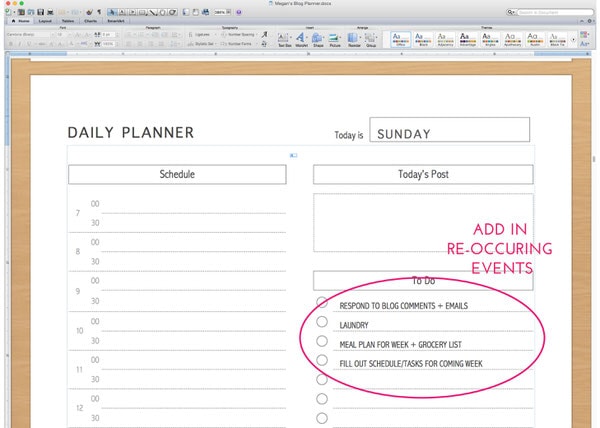This screenshot has height=428, width=600.
Task: Open the font name dropdown
Action: point(27,33)
